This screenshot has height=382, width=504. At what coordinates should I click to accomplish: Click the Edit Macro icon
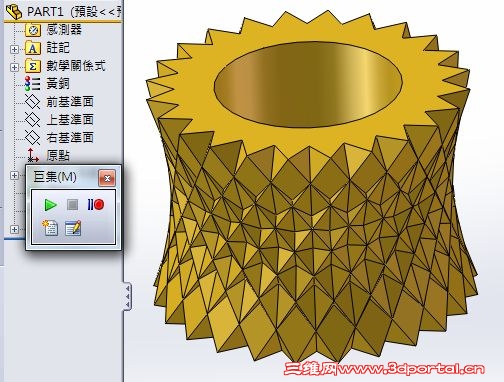[x=73, y=228]
